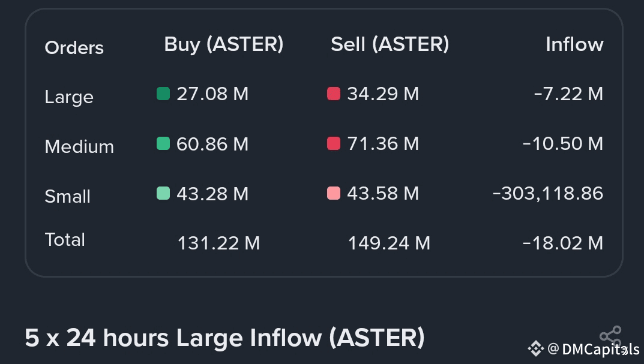Image resolution: width=644 pixels, height=364 pixels.
Task: Select the Medium orders row label
Action: coord(79,147)
